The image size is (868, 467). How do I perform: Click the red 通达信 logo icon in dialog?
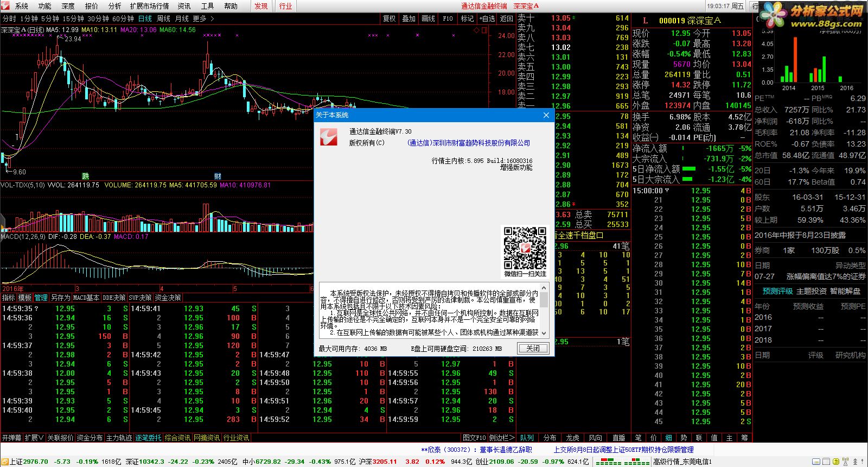tap(329, 136)
